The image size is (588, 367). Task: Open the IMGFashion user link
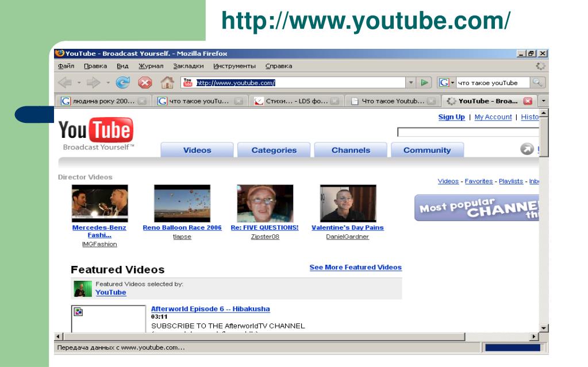99,244
